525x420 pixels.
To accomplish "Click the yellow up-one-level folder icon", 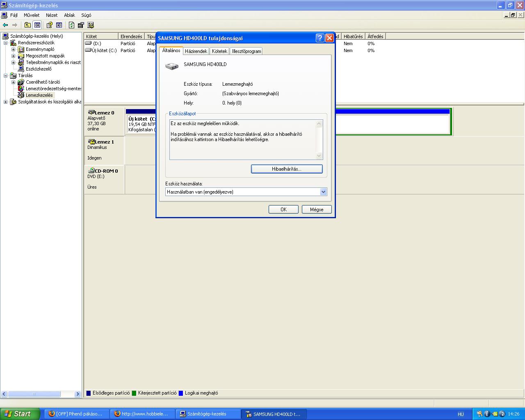I will tap(27, 25).
